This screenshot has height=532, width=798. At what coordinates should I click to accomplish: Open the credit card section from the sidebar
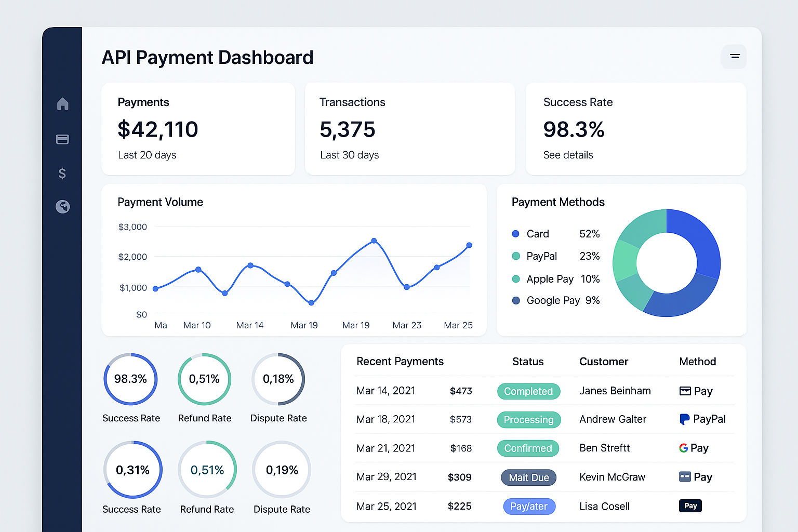coord(62,139)
